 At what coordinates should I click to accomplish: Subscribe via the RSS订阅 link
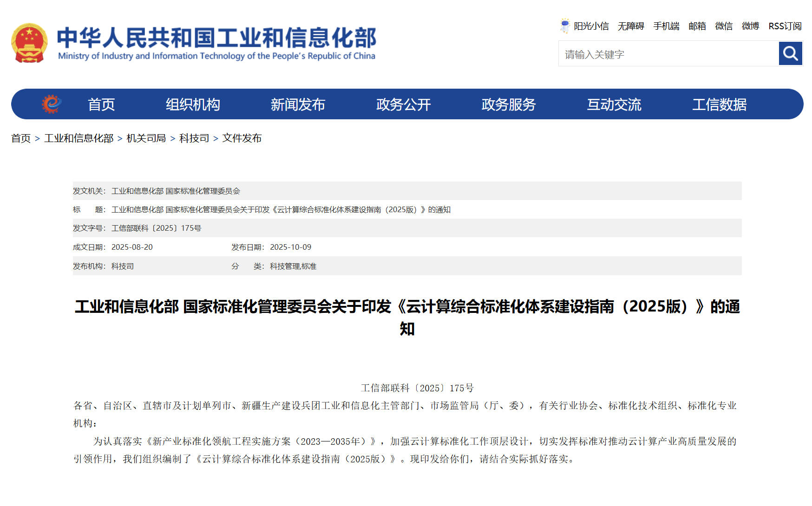[785, 26]
